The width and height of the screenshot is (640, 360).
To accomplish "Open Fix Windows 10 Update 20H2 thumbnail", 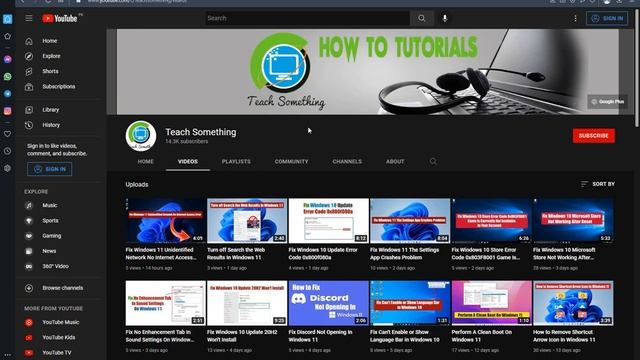I will (247, 303).
